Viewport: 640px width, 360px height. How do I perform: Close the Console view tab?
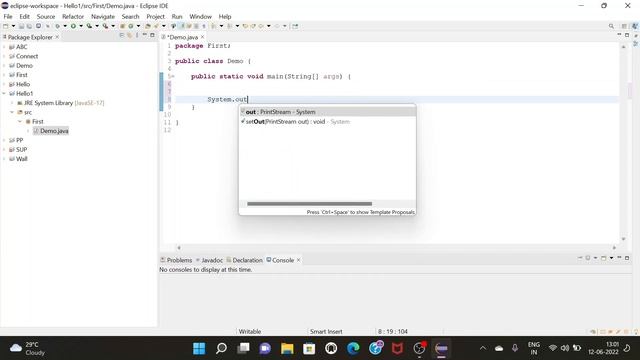[x=298, y=260]
